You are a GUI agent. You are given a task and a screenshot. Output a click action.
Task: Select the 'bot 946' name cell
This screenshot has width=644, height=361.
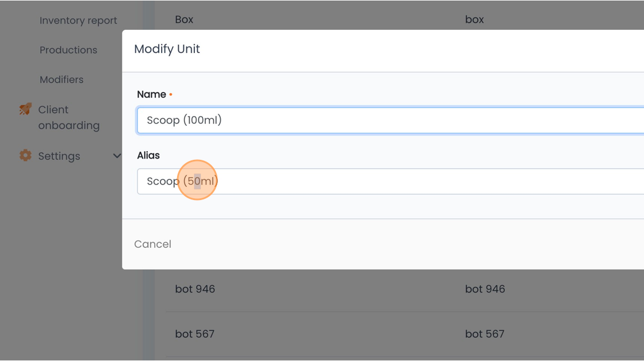tap(195, 289)
